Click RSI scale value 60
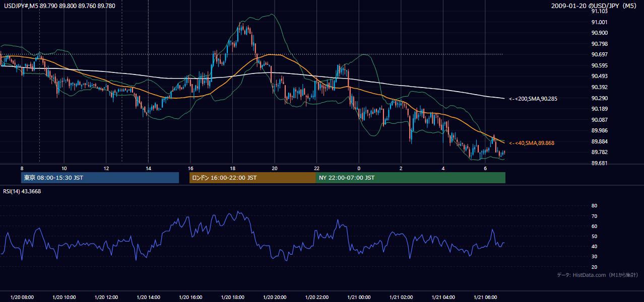Image resolution: width=644 pixels, height=302 pixels. click(x=594, y=226)
